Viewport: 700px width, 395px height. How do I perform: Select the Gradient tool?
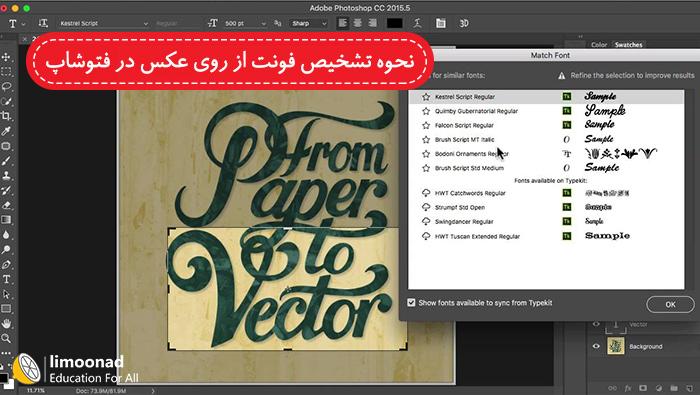pos(6,220)
